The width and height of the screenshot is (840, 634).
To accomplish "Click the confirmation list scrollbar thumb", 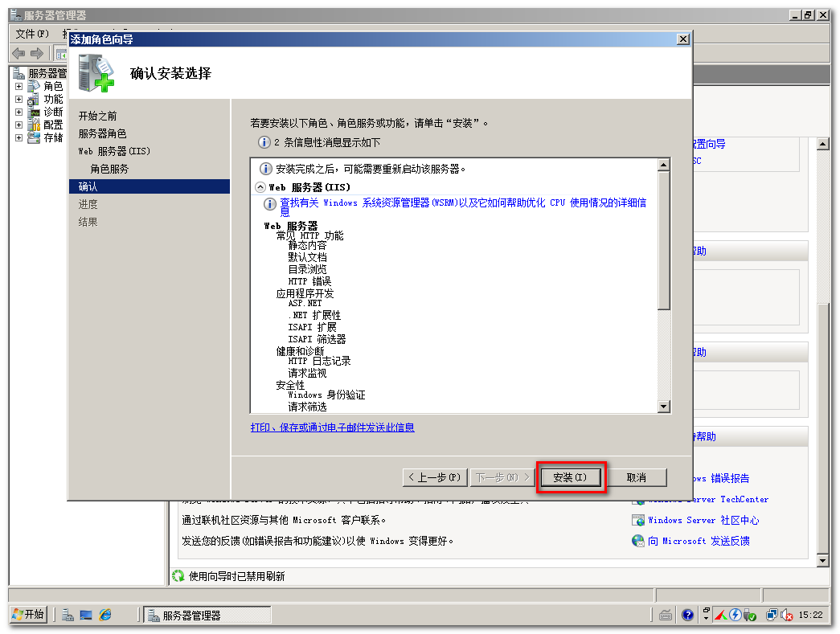I will pos(664,240).
